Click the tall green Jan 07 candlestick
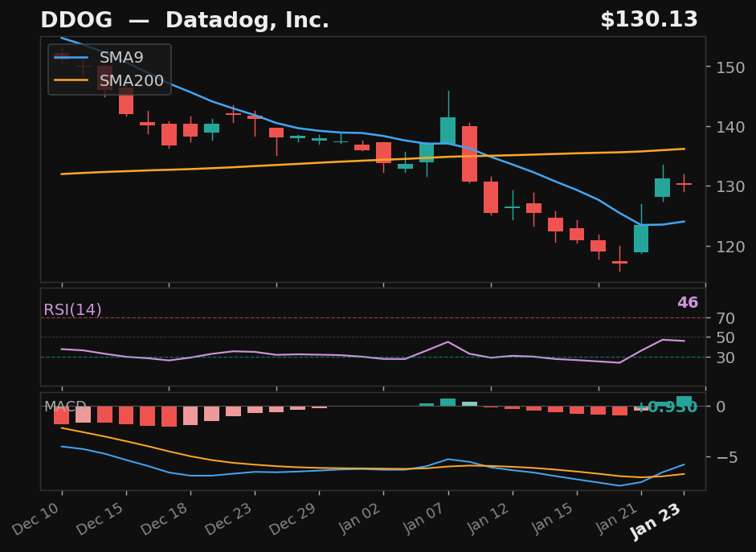 tap(448, 130)
